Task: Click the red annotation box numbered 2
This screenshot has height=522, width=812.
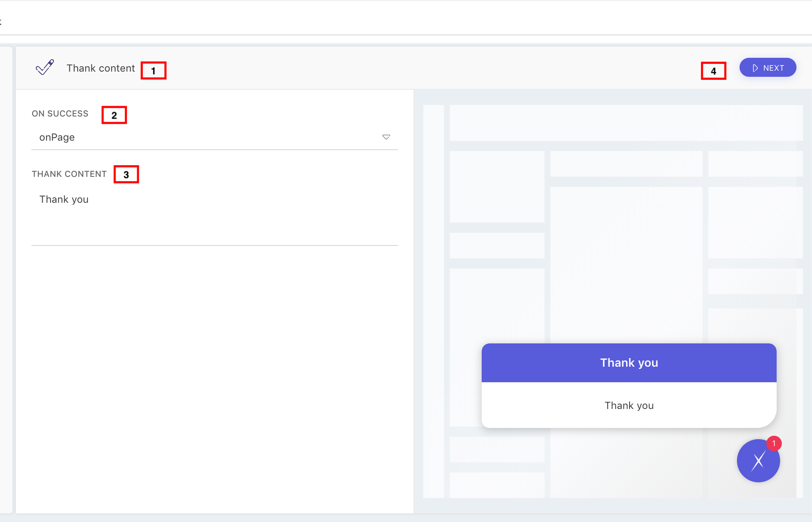Action: click(x=114, y=115)
